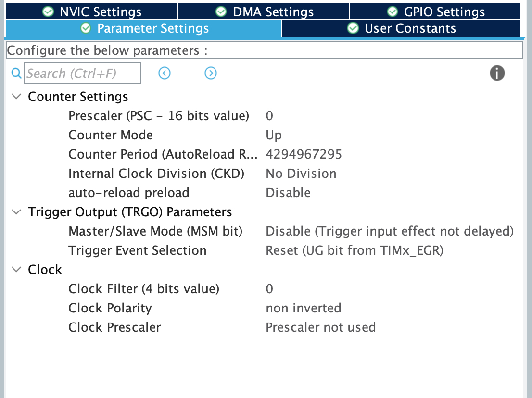Open the Clock Polarity selection
532x398 pixels.
[x=303, y=308]
